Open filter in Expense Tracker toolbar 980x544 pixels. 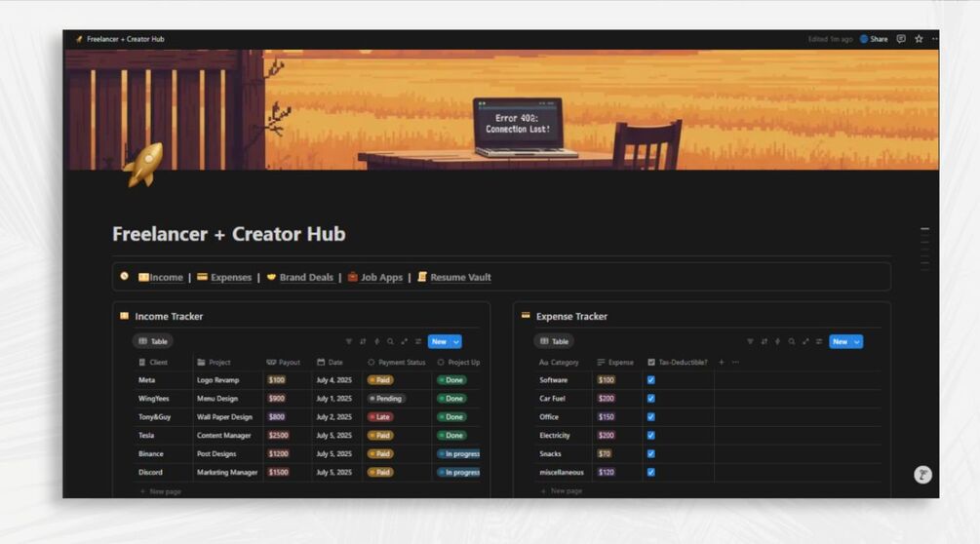tap(750, 341)
